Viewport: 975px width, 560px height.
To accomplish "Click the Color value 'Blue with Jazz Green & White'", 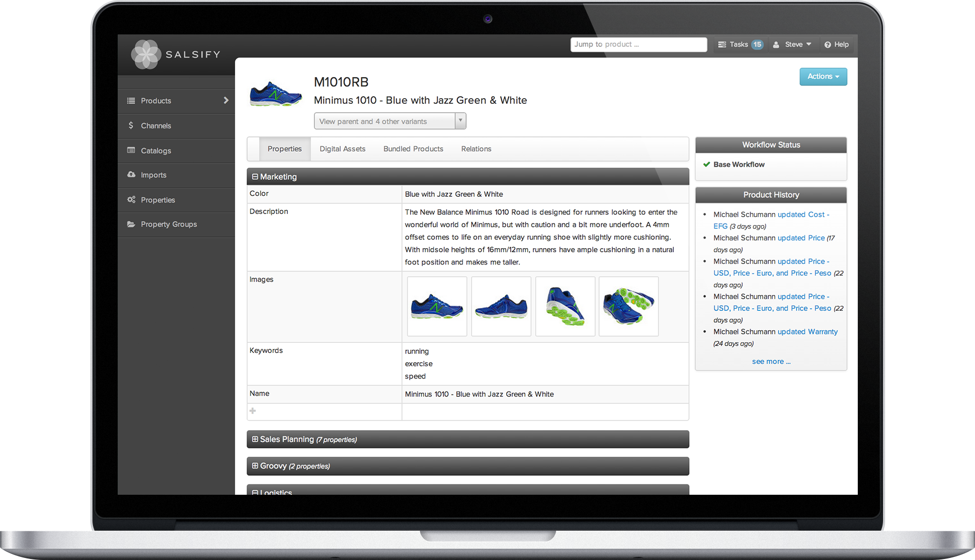I will click(x=454, y=194).
